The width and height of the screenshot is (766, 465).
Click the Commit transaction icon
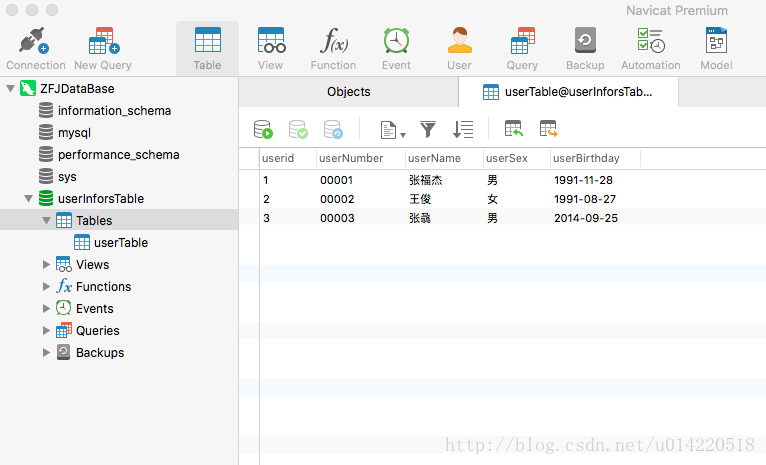(298, 129)
